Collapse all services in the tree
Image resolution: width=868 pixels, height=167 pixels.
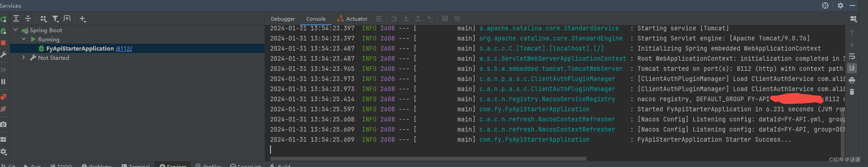[x=28, y=18]
